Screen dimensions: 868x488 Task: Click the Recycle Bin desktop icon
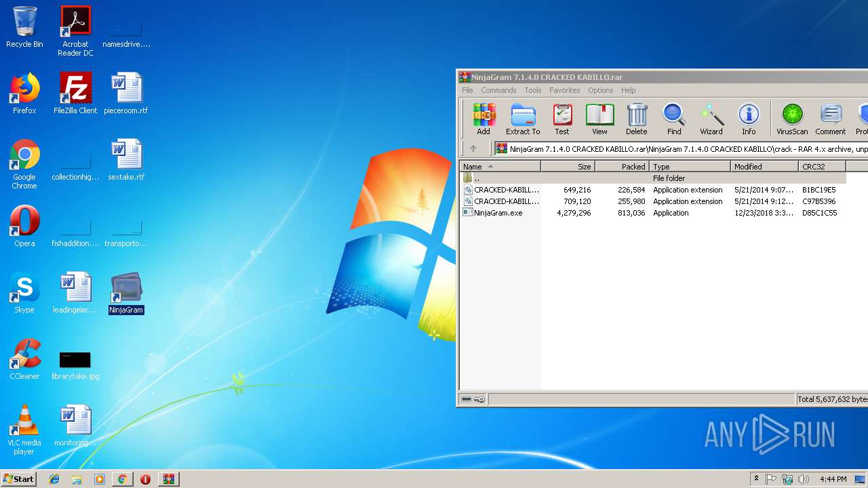pos(24,27)
